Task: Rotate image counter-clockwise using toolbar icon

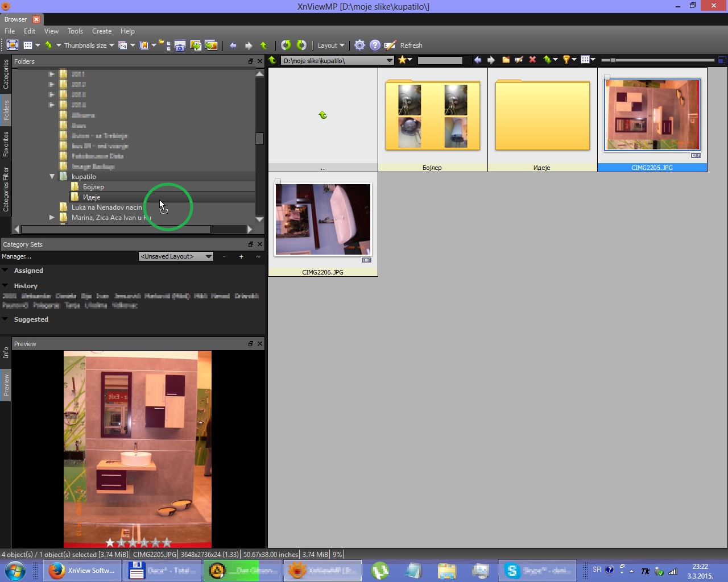Action: (x=286, y=45)
